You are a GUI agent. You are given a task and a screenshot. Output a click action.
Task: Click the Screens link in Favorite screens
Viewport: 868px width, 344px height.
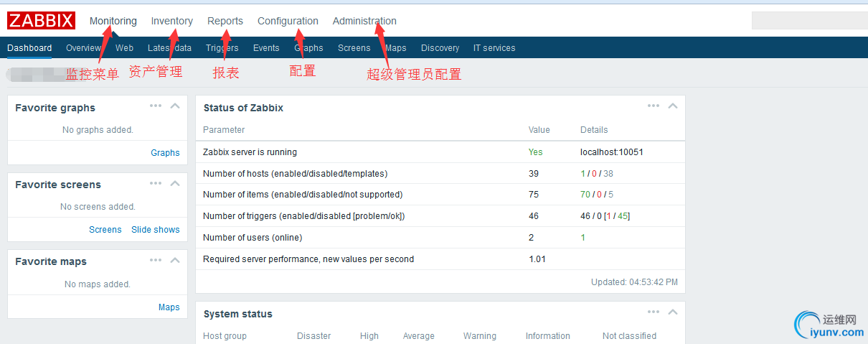(105, 230)
